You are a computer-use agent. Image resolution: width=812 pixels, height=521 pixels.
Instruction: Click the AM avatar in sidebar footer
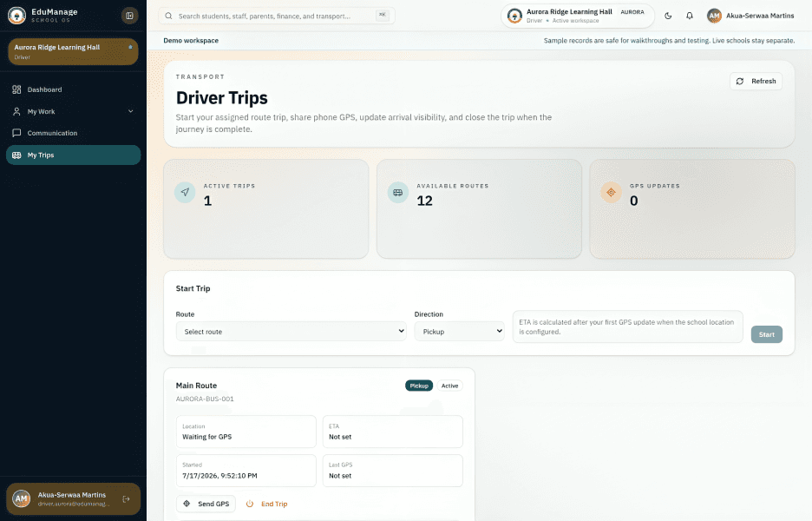pos(21,498)
